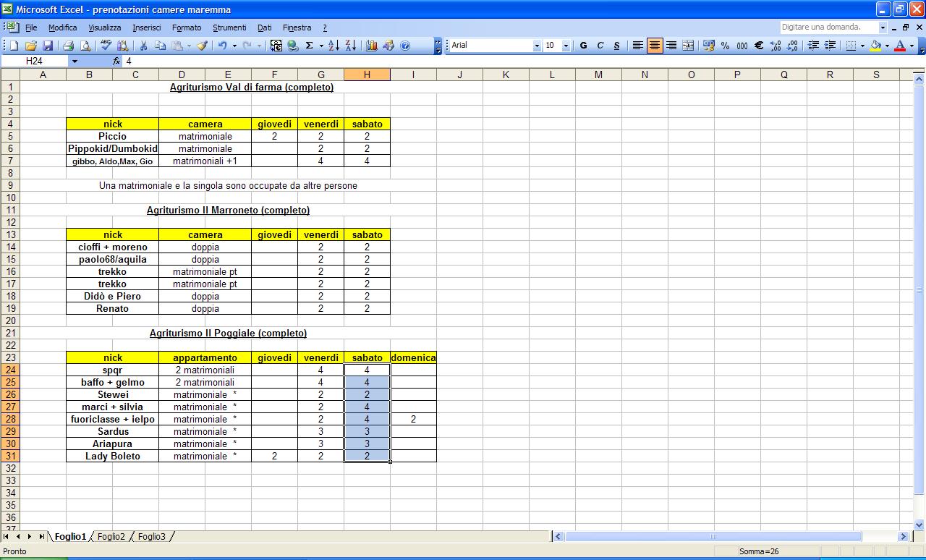926x560 pixels.
Task: Open the Chart Wizard icon
Action: click(x=372, y=46)
